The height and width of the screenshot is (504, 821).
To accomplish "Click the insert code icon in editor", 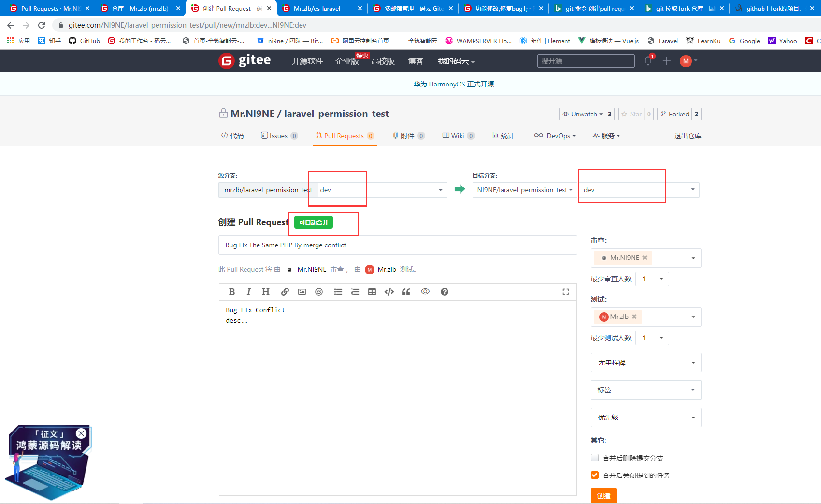I will 389,292.
